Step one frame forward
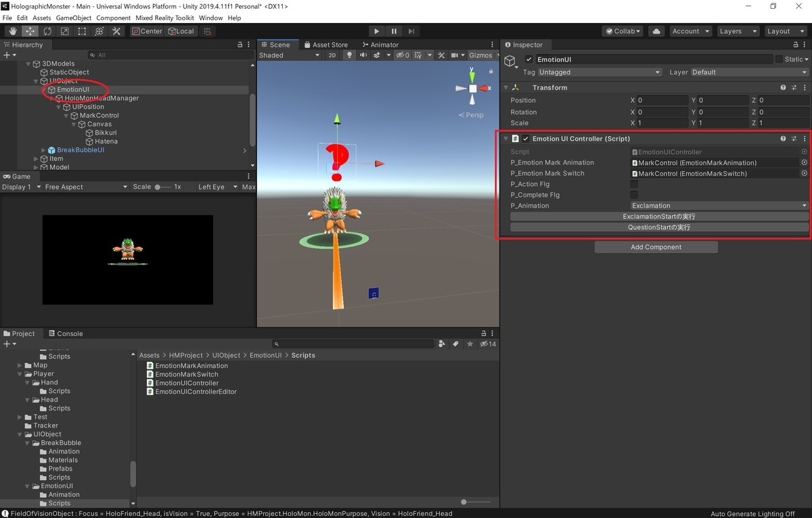 pos(411,31)
